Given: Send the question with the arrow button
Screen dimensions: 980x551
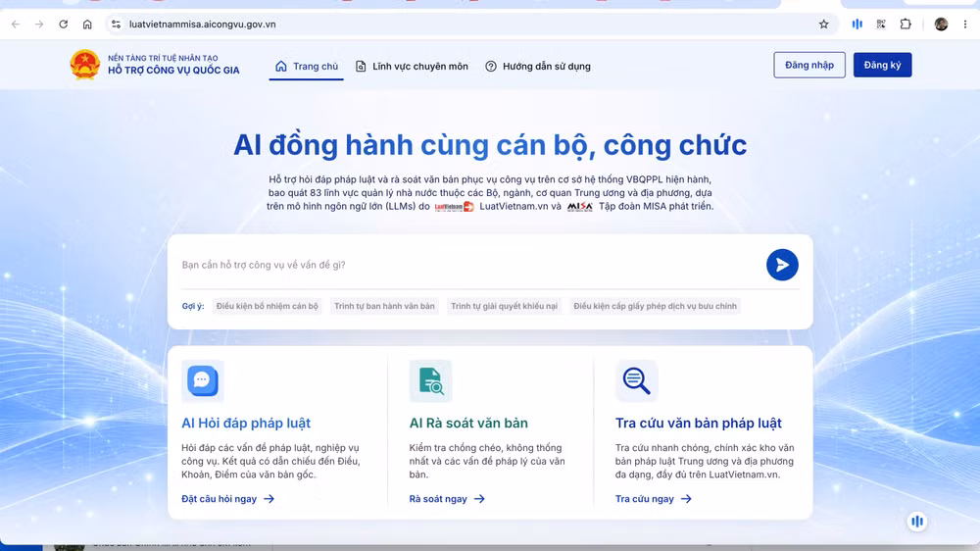Looking at the screenshot, I should point(782,265).
